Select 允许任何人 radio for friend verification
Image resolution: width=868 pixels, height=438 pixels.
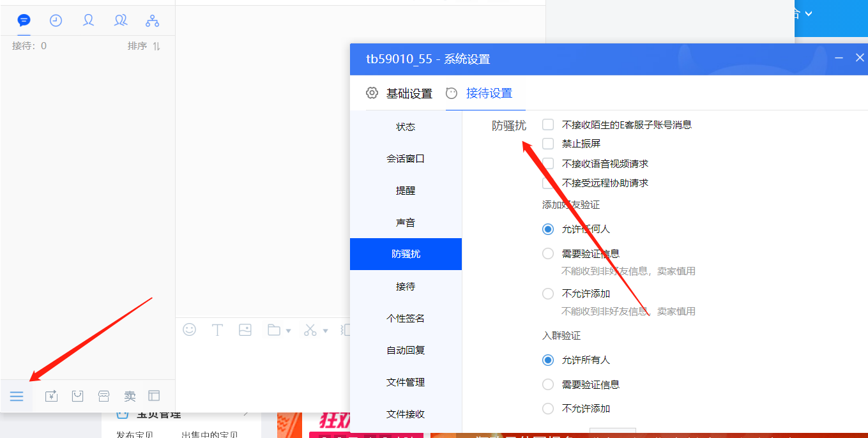(x=548, y=229)
